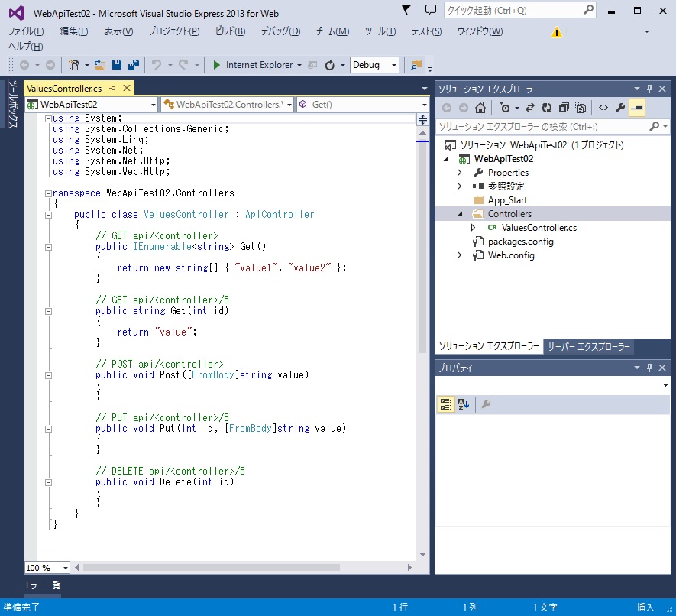
Task: Click the Undo arrow in the toolbar
Action: (x=157, y=65)
